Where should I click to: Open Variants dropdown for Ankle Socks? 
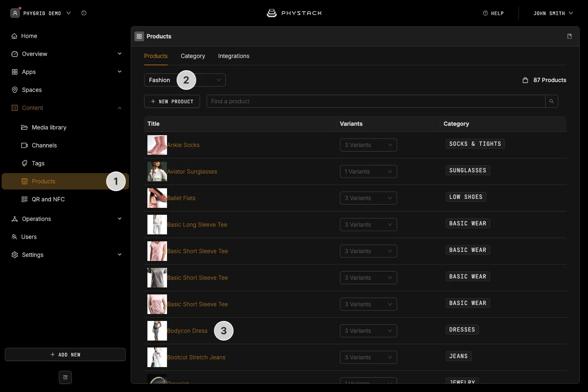(x=368, y=145)
